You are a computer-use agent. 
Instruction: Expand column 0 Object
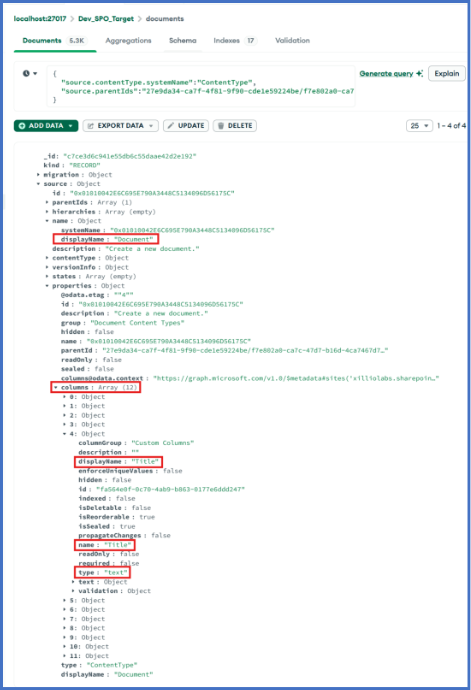(65, 397)
